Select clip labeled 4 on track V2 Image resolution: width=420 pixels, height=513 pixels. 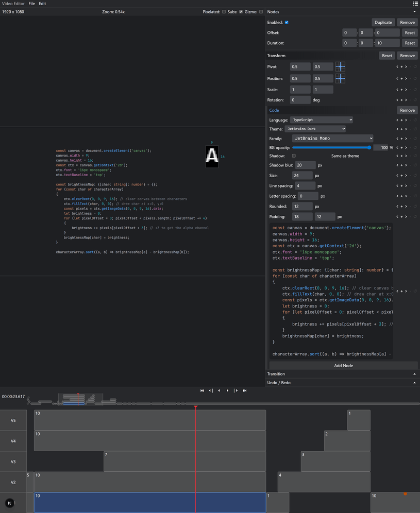coord(324,482)
